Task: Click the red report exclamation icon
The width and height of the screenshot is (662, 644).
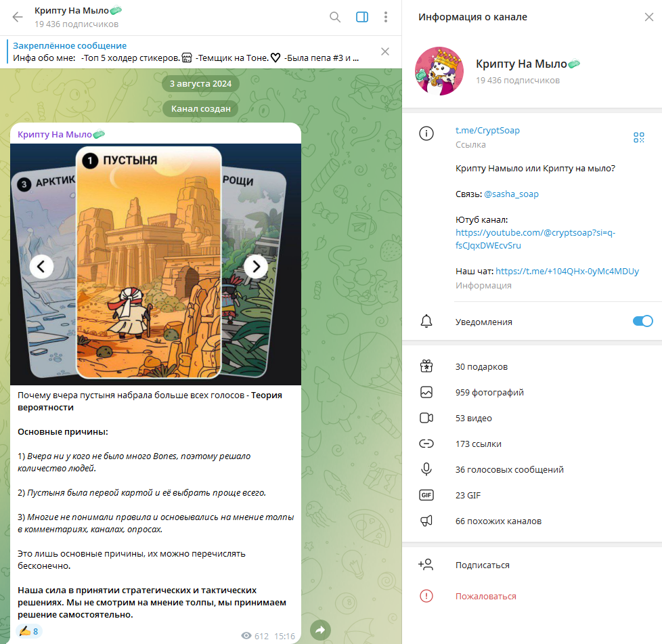Action: tap(426, 596)
